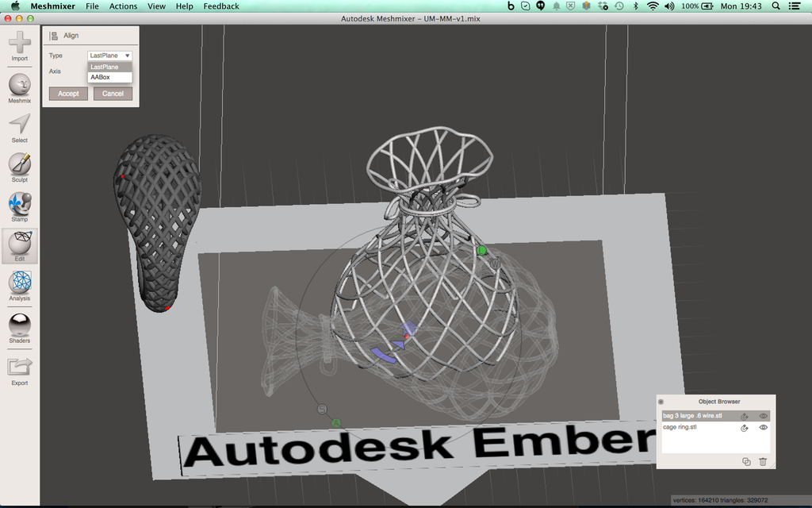
Task: Open the Time Machine menu icon
Action: 619,6
